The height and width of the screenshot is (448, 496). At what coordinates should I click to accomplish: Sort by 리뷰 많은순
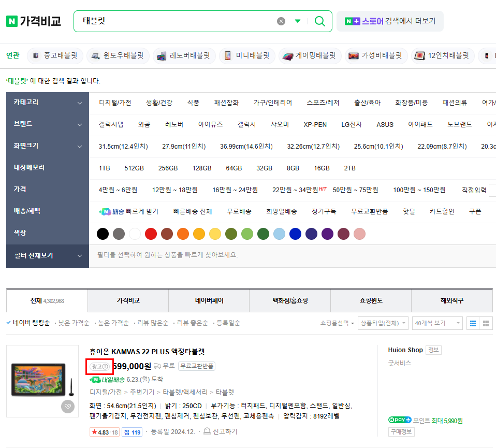153,323
